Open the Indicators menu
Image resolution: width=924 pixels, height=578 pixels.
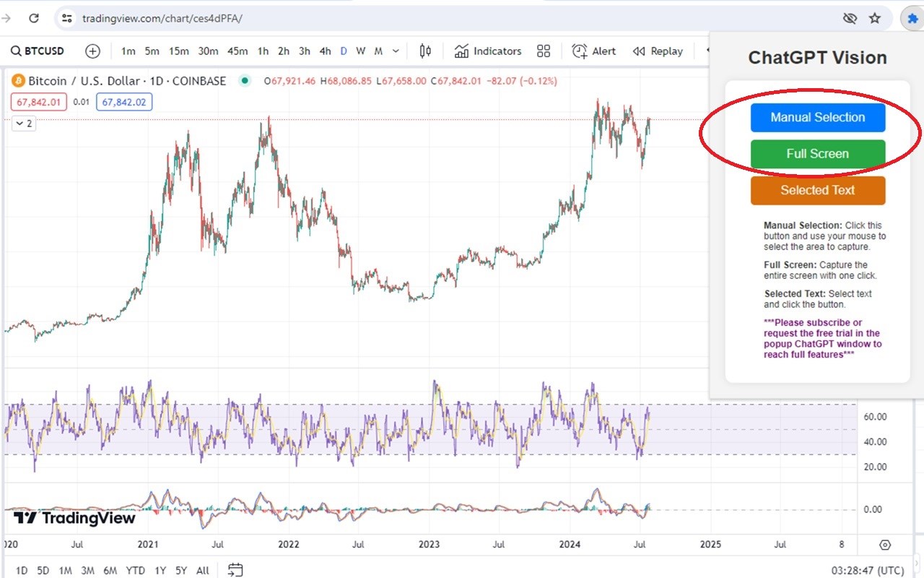click(x=488, y=51)
